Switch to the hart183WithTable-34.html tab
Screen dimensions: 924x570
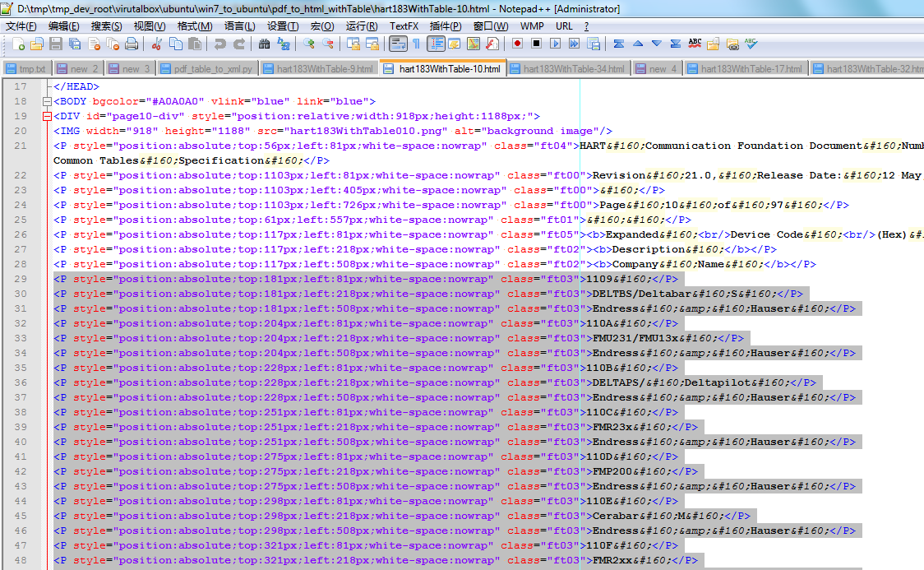pos(568,68)
